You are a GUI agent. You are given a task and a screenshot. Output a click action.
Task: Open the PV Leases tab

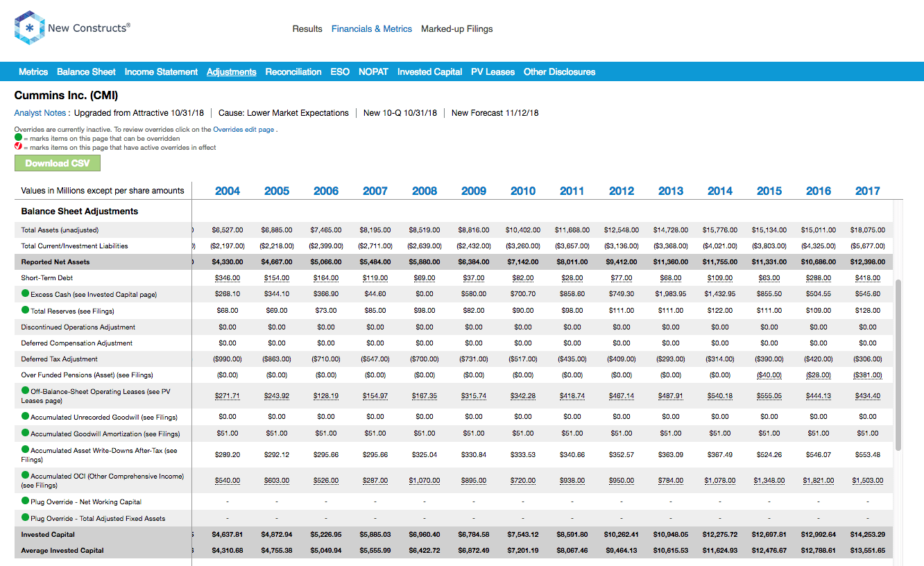click(x=493, y=71)
